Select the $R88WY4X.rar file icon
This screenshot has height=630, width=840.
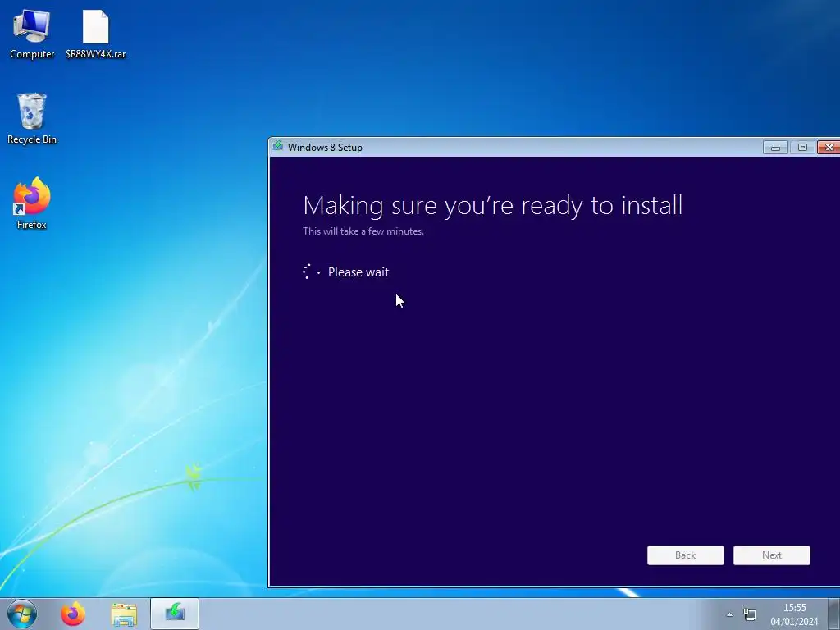[96, 34]
